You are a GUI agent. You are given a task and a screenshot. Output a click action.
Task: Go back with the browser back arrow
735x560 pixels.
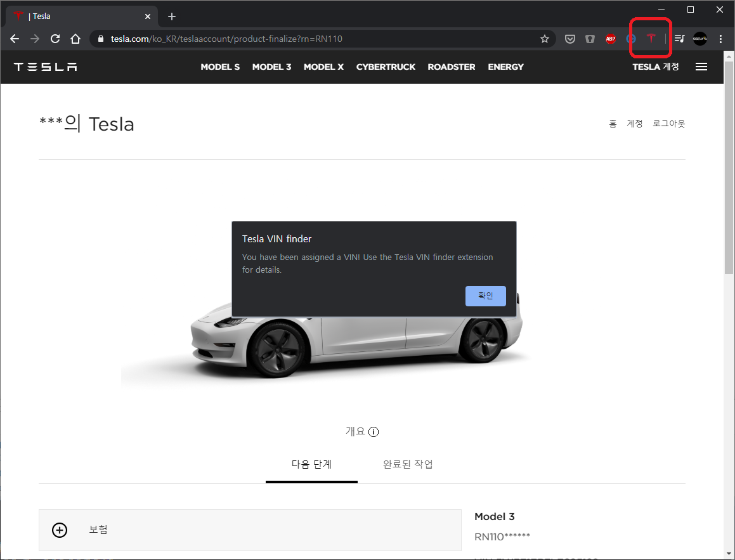click(x=15, y=39)
